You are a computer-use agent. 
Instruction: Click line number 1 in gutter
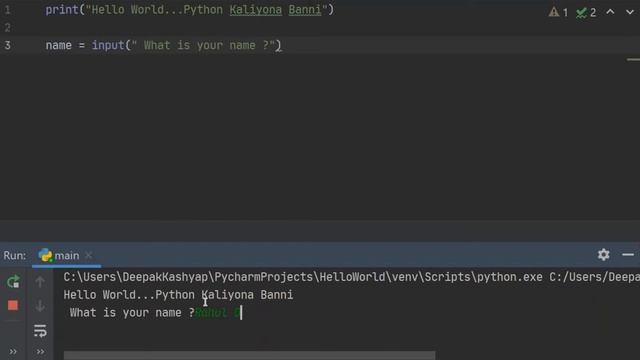[7, 10]
